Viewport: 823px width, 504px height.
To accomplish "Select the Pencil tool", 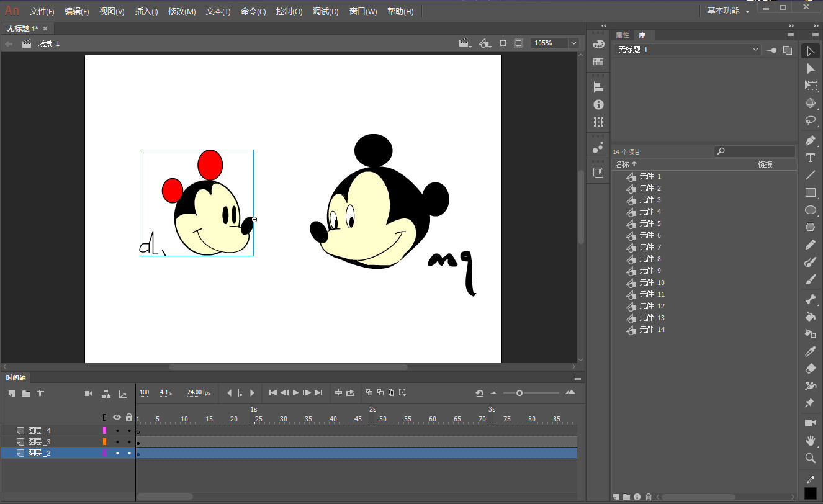I will pos(811,245).
